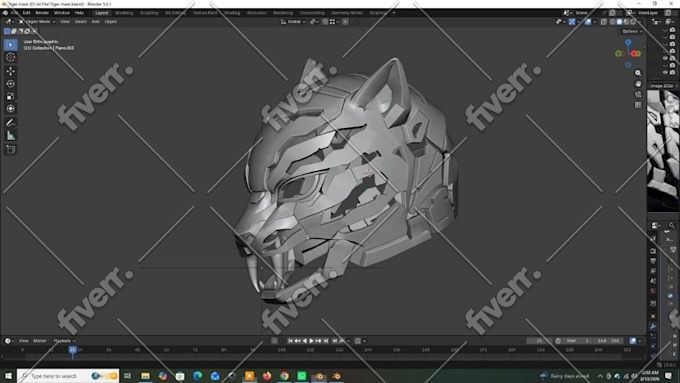Select the Cursor tool
Image resolution: width=680 pixels, height=383 pixels.
click(10, 57)
